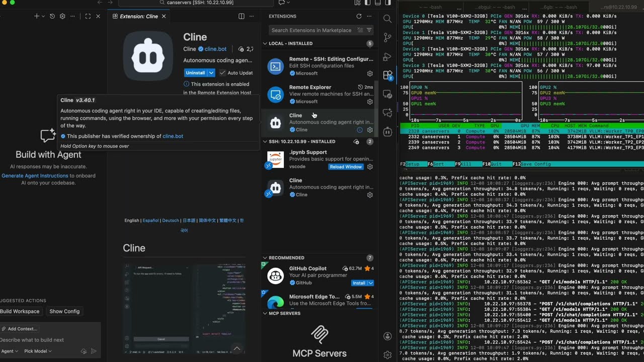Click Reload Window for .ipynb Support
Image resolution: width=644 pixels, height=362 pixels.
346,166
